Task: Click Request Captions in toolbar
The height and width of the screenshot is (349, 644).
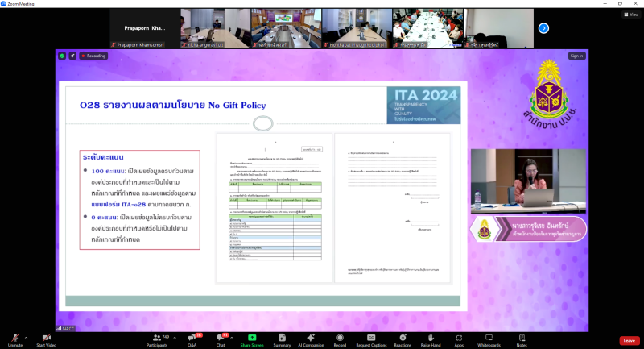Action: pos(371,339)
